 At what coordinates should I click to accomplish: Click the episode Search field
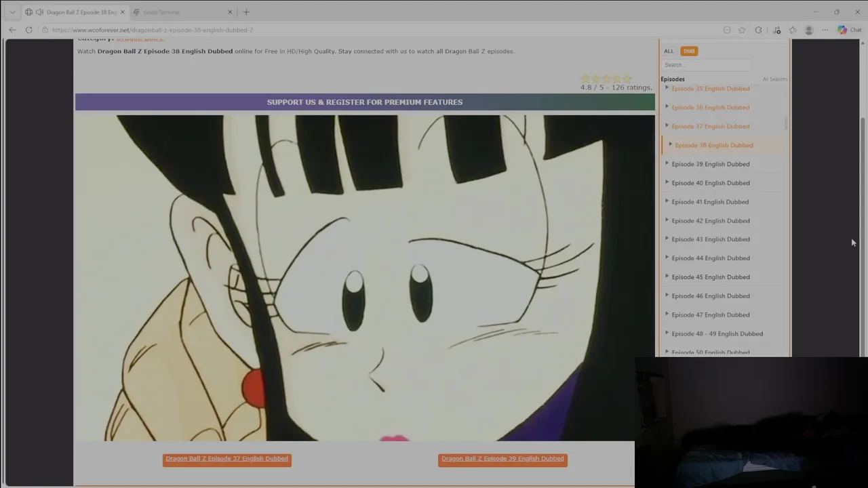point(706,65)
